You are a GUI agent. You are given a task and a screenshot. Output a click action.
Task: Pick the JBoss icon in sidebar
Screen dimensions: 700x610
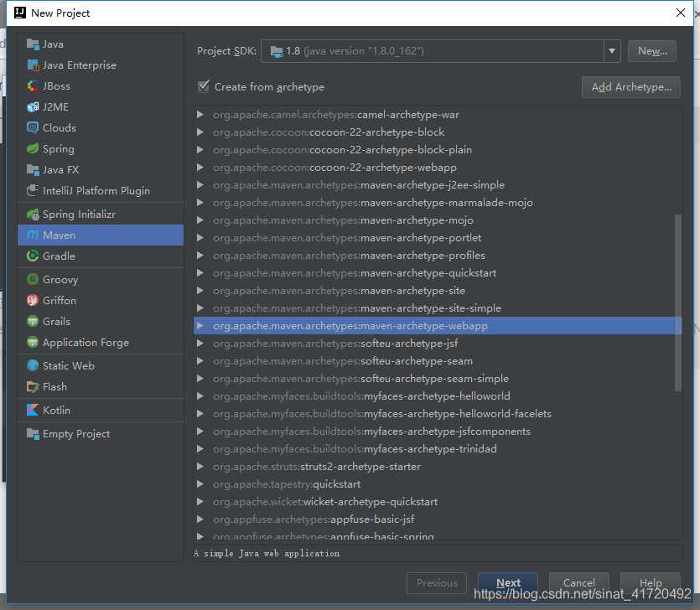pyautogui.click(x=33, y=86)
